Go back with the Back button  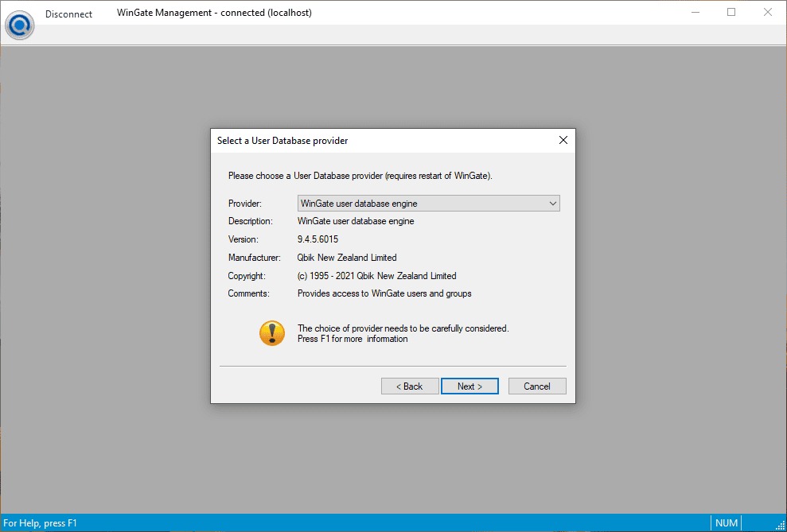(410, 386)
